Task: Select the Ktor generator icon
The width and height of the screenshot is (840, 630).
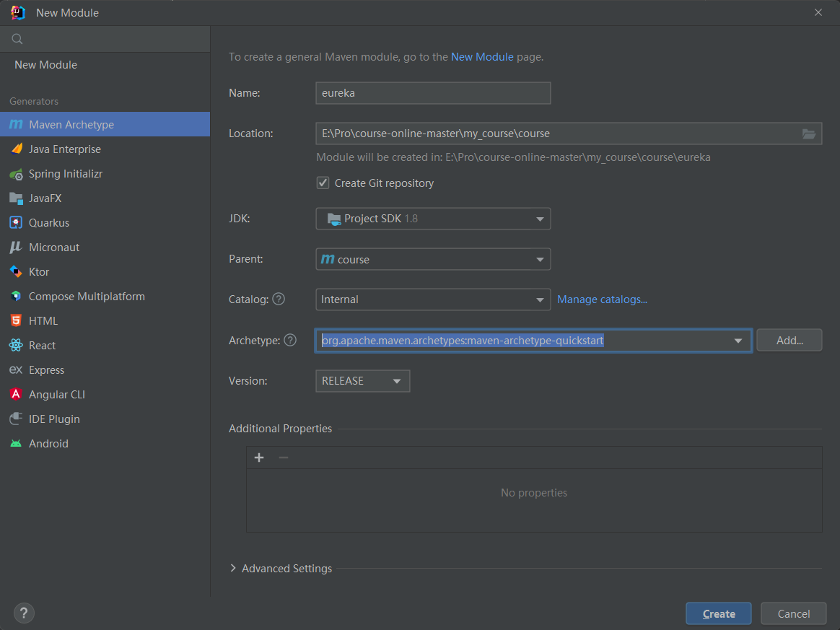Action: [x=16, y=272]
